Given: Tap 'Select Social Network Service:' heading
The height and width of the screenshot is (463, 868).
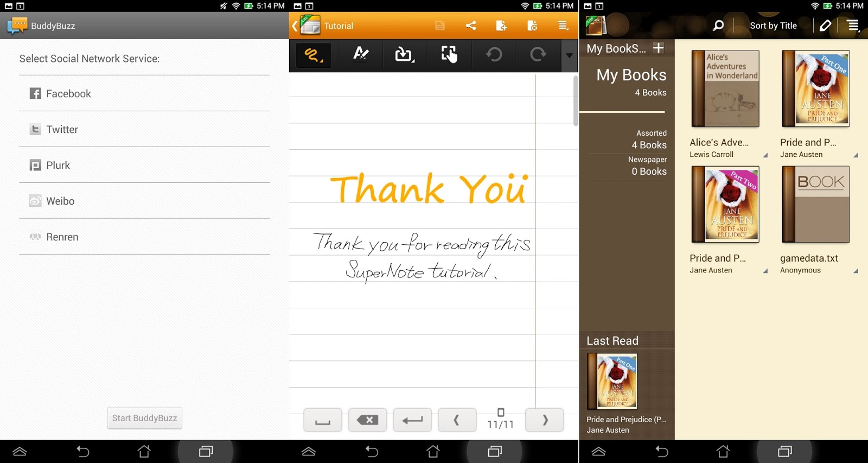Looking at the screenshot, I should pyautogui.click(x=90, y=59).
